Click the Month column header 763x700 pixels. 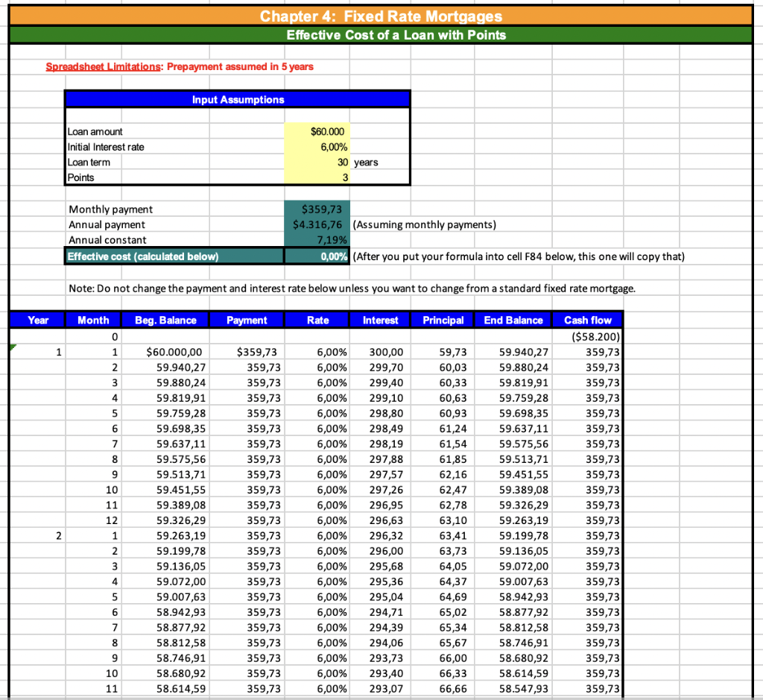93,320
